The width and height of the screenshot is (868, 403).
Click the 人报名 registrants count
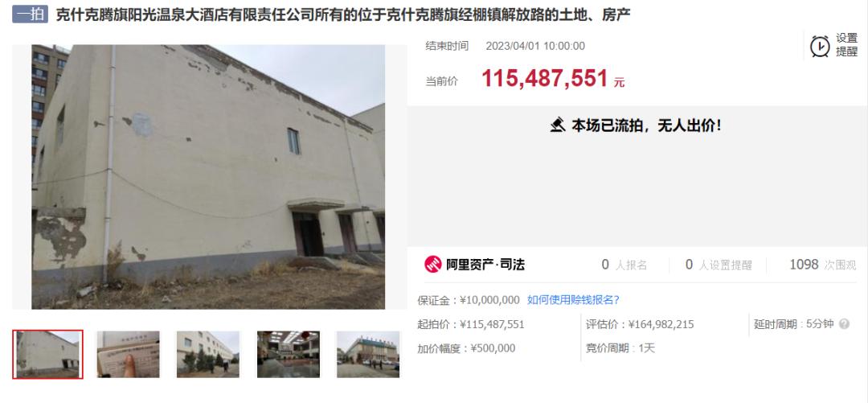[x=624, y=265]
